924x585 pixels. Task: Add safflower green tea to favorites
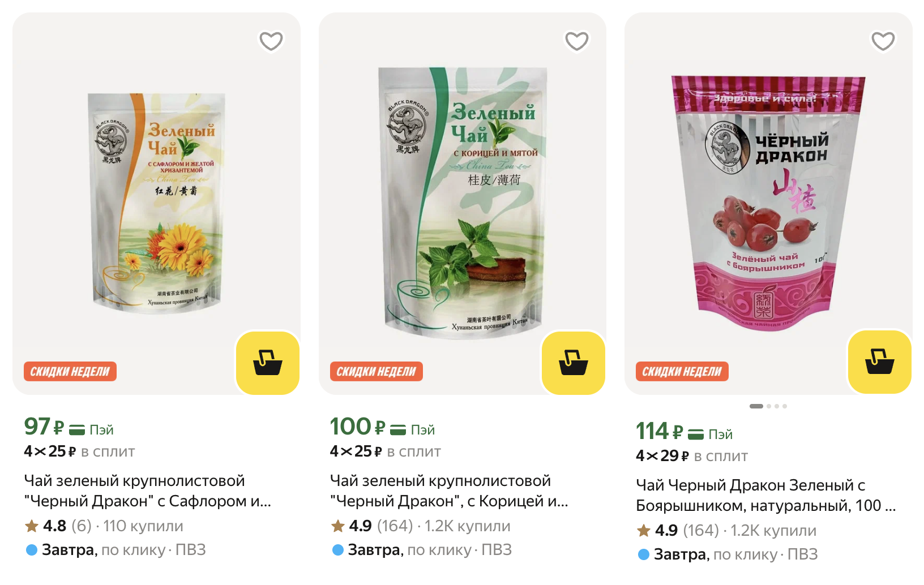click(271, 41)
